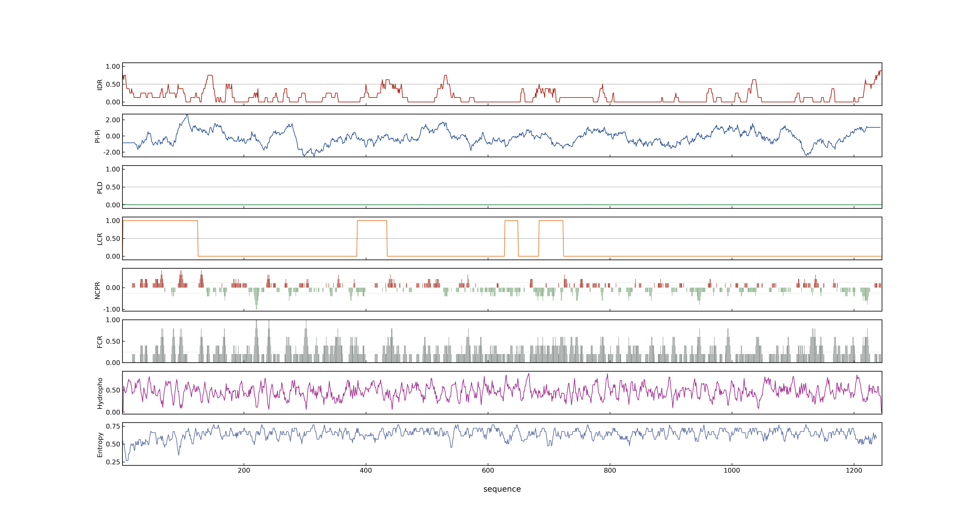Click the 0.50 tick on PLD axis

pos(113,187)
